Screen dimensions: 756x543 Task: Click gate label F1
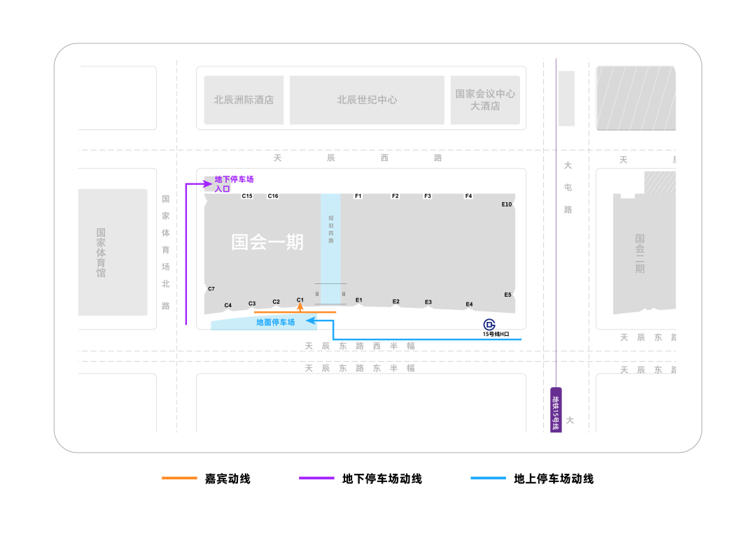pos(358,196)
